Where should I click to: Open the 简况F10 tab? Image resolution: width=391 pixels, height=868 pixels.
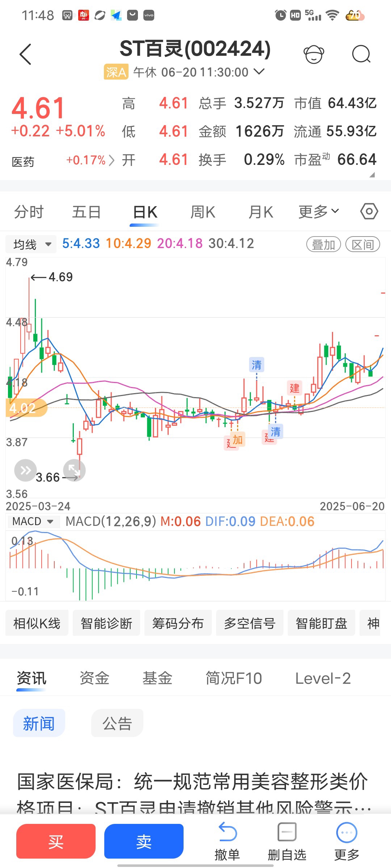click(234, 678)
